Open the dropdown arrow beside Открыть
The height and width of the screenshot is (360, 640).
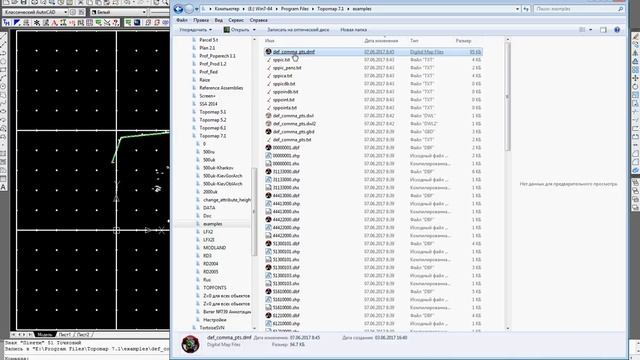coord(254,30)
